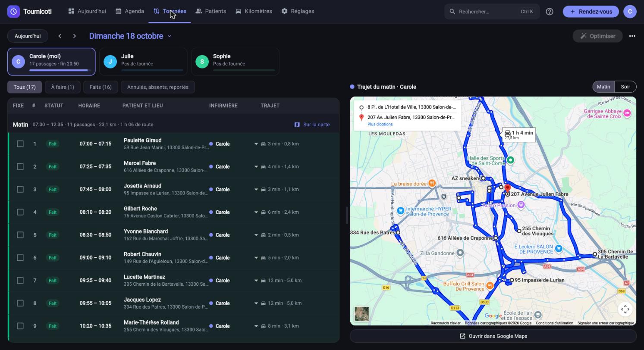644x350 pixels.
Task: Click the map icon beside Sur la carte
Action: tap(297, 125)
